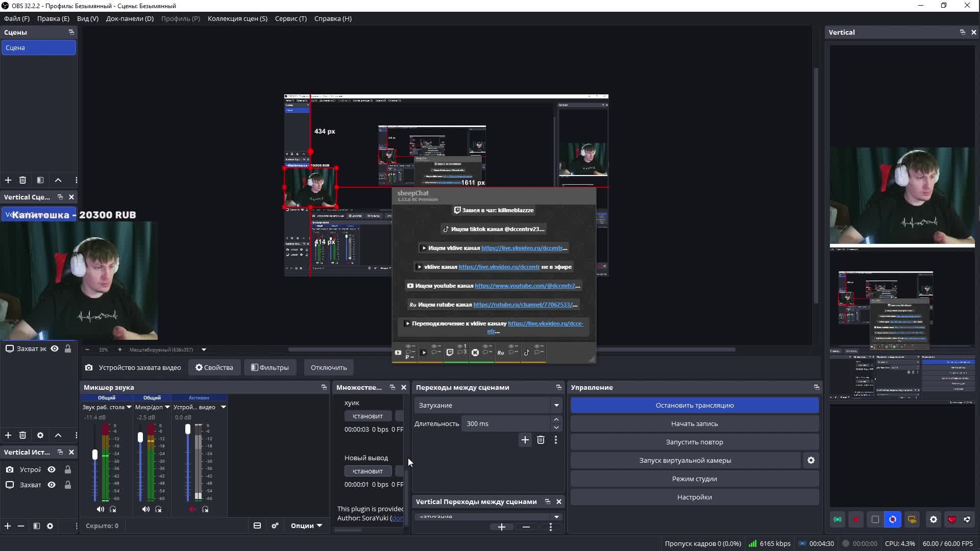
Task: Remove the current scene transition
Action: pos(541,440)
